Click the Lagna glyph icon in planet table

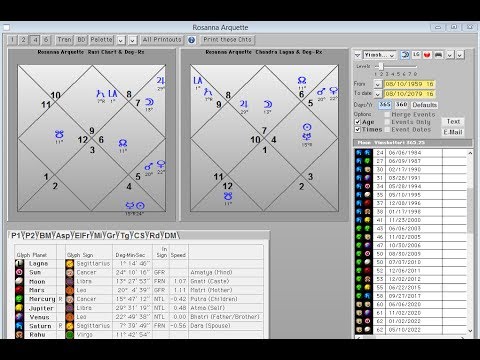pyautogui.click(x=19, y=264)
